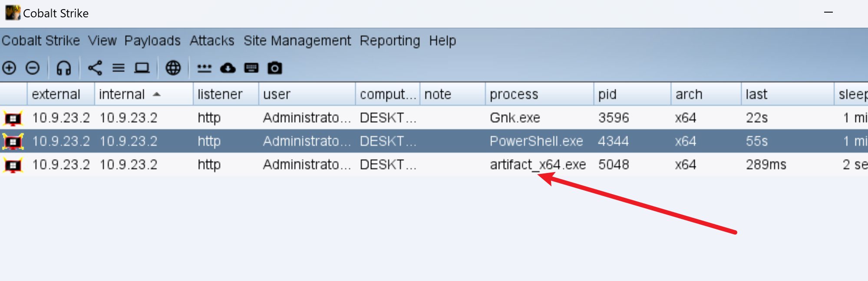Click the Connect to team server plus icon
Viewport: 868px width, 281px height.
tap(9, 68)
